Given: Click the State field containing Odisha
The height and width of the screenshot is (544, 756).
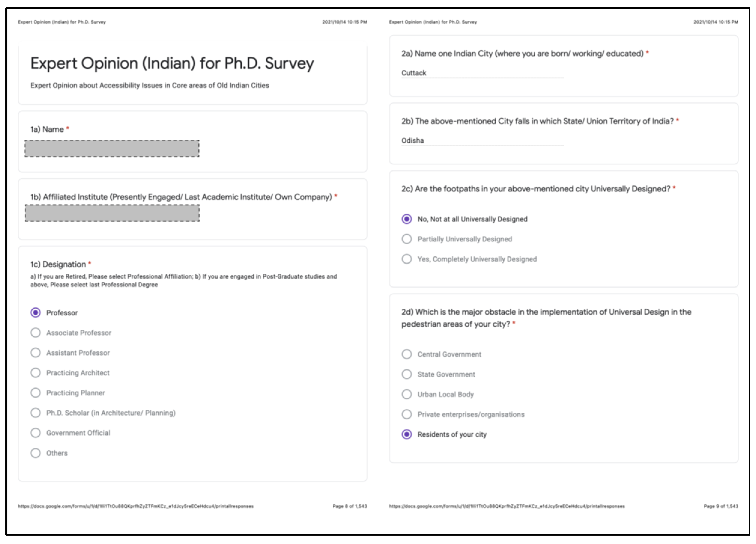Looking at the screenshot, I should pos(482,141).
